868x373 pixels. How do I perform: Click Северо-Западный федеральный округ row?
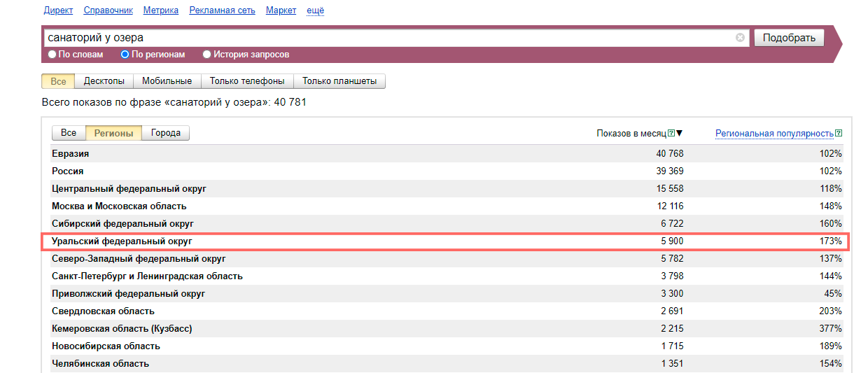446,258
